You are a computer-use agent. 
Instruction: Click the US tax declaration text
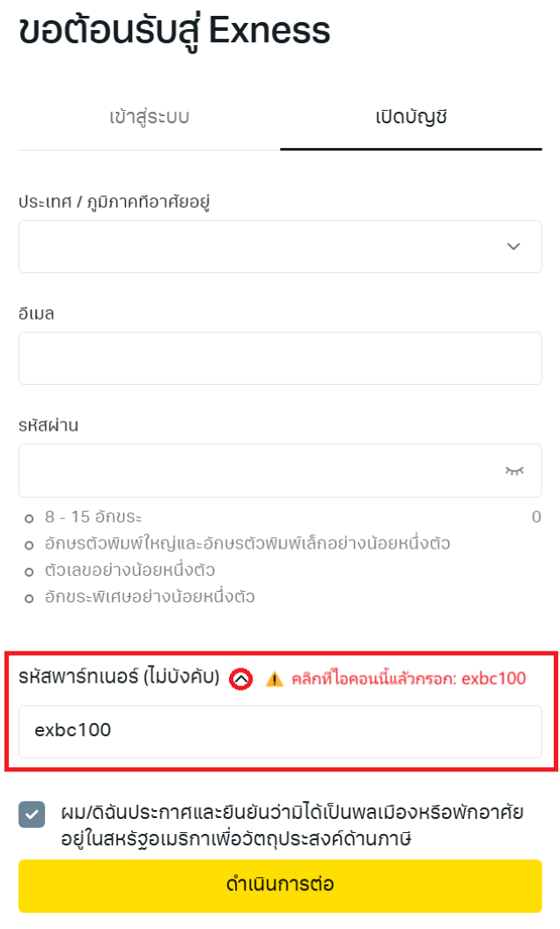[x=292, y=825]
